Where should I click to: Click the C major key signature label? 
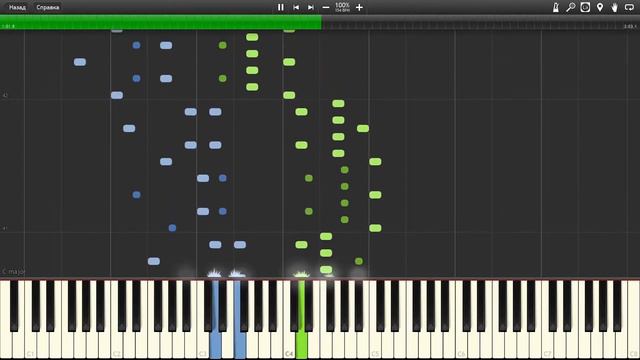[13, 271]
